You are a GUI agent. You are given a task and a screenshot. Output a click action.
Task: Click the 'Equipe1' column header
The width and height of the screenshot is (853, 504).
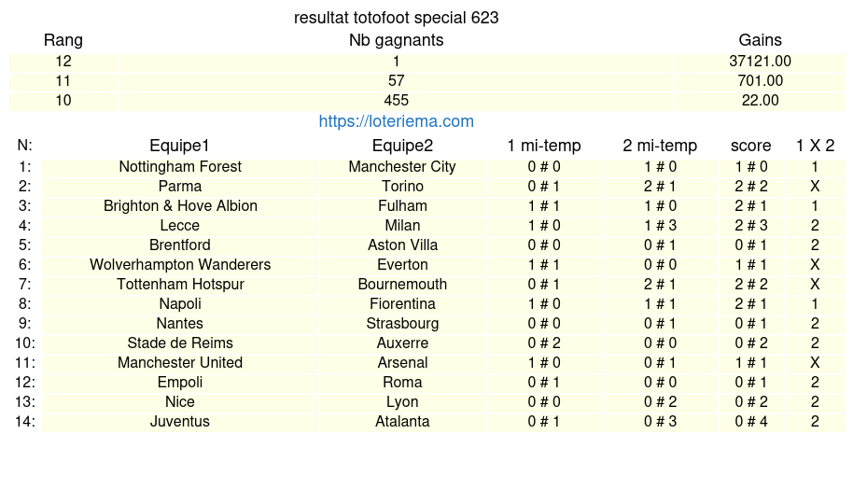(179, 146)
